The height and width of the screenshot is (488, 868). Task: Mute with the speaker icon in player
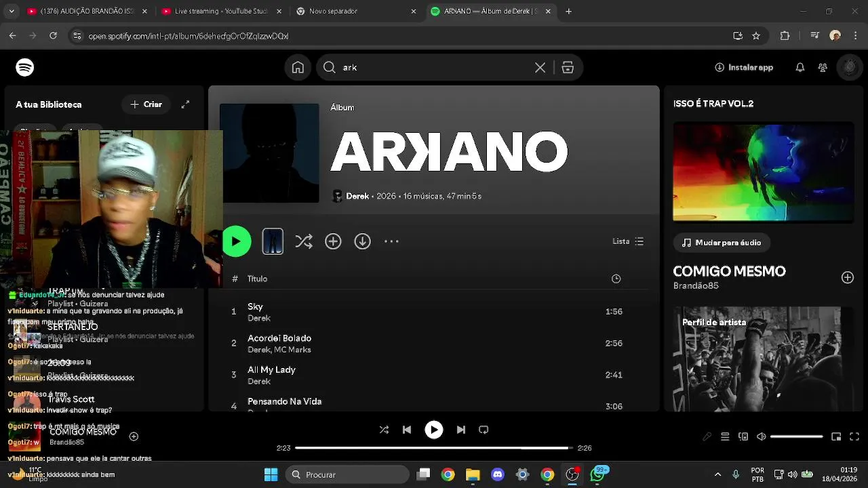[762, 436]
